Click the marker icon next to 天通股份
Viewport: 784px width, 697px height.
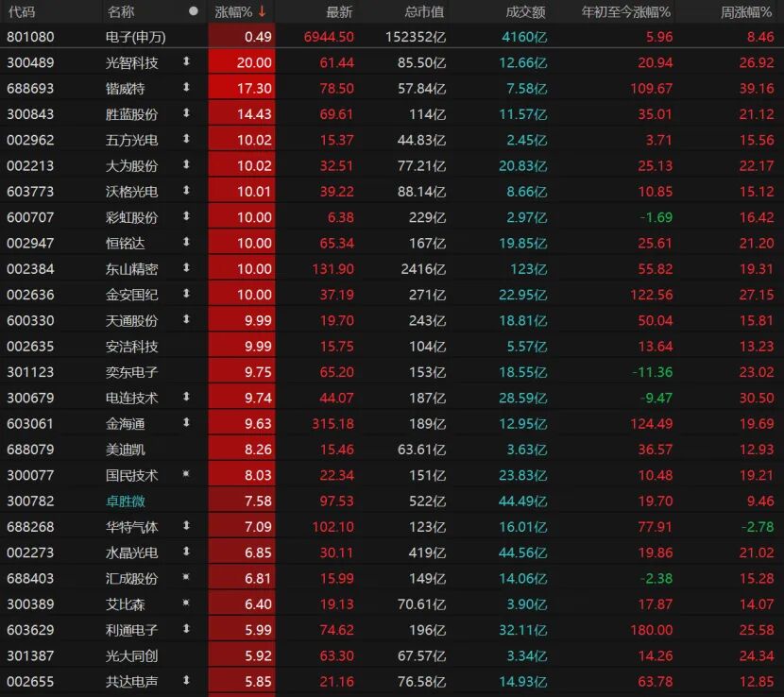pos(186,319)
